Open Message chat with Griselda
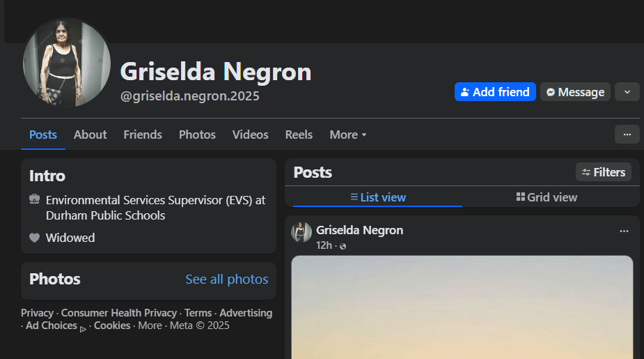The height and width of the screenshot is (359, 644). pos(575,92)
